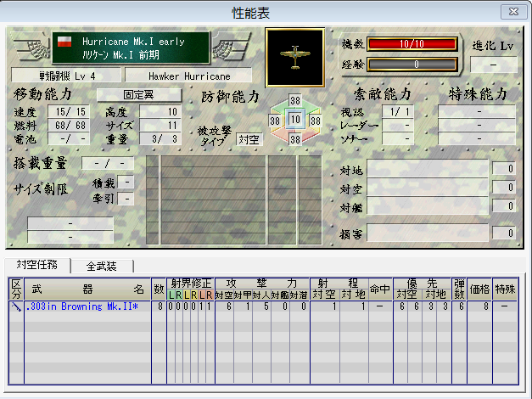Click the Hurricane aircraft thumbnail image
This screenshot has width=532, height=399.
tap(294, 58)
